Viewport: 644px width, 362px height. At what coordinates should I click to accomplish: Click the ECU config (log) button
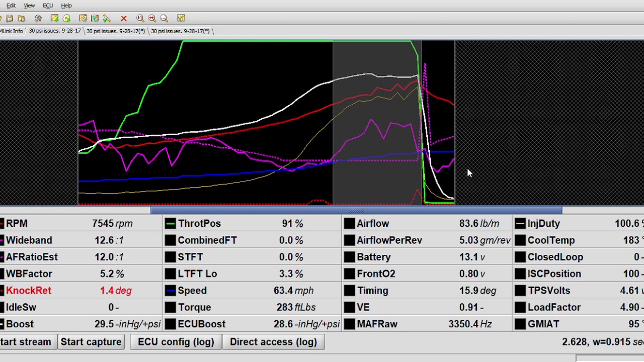point(176,342)
